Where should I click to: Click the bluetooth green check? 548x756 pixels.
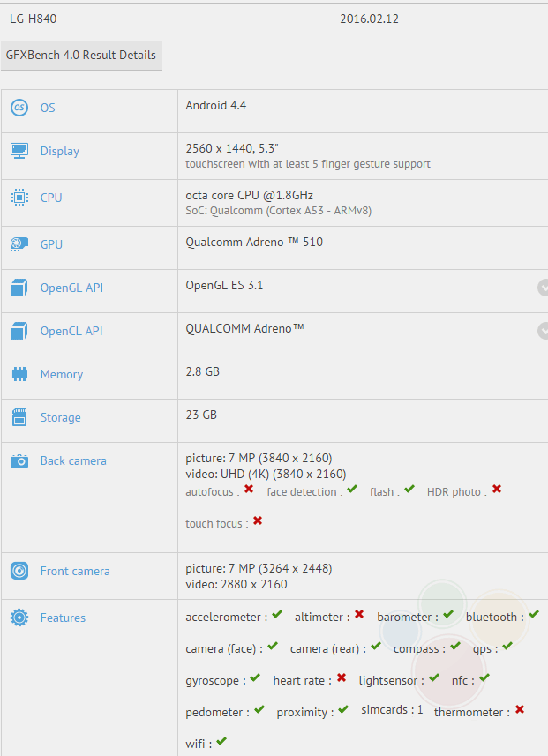pyautogui.click(x=534, y=614)
